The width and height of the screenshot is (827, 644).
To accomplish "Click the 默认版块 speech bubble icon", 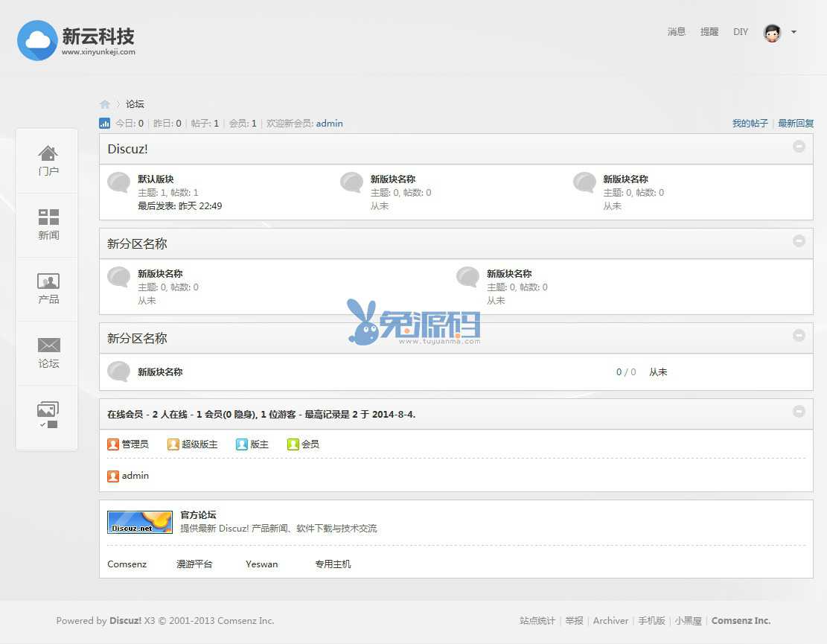I will click(x=118, y=182).
